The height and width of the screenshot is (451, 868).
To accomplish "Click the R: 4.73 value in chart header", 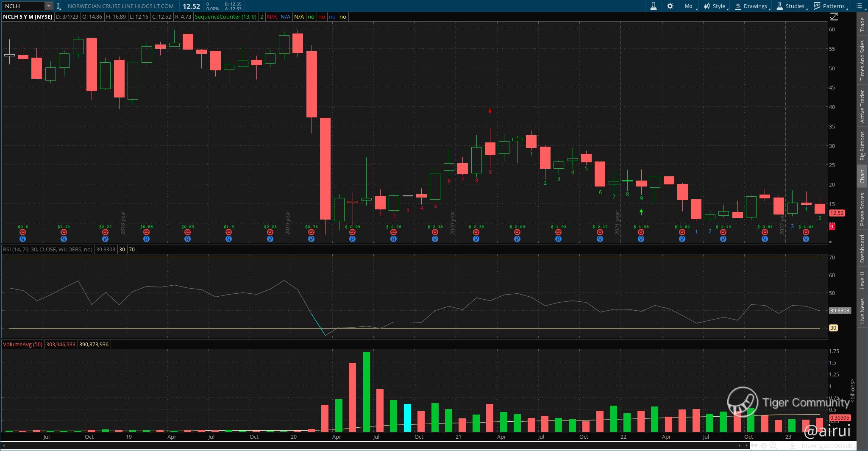I will 183,17.
